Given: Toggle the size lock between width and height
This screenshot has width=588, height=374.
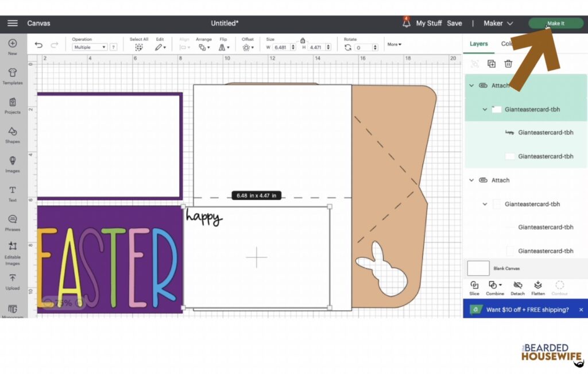Looking at the screenshot, I should tap(303, 41).
